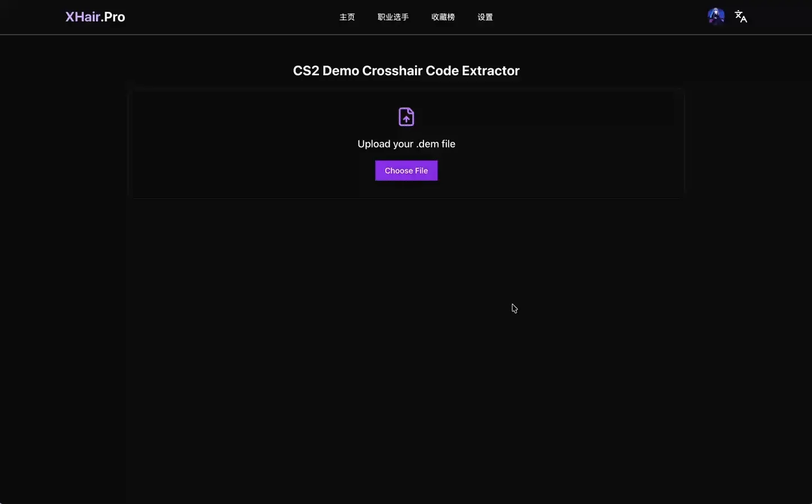This screenshot has width=812, height=504.
Task: Click the CS2 Demo Crosshair Code Extractor heading
Action: tap(406, 71)
